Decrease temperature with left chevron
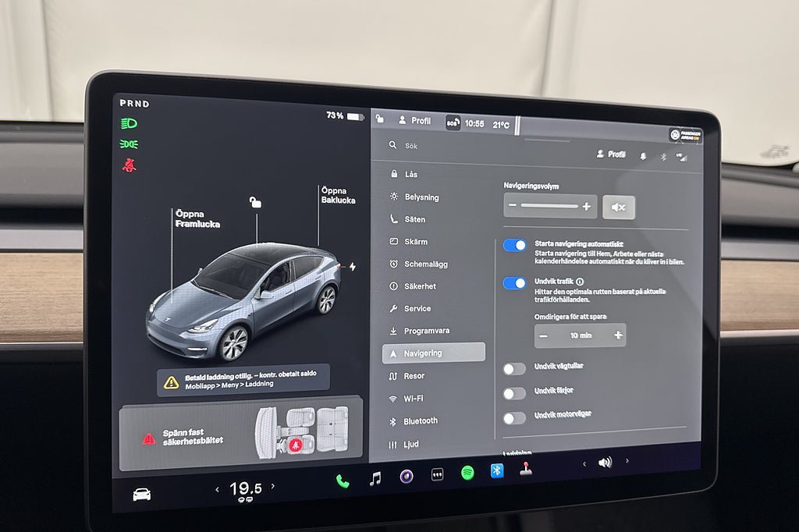The width and height of the screenshot is (799, 532). [218, 490]
